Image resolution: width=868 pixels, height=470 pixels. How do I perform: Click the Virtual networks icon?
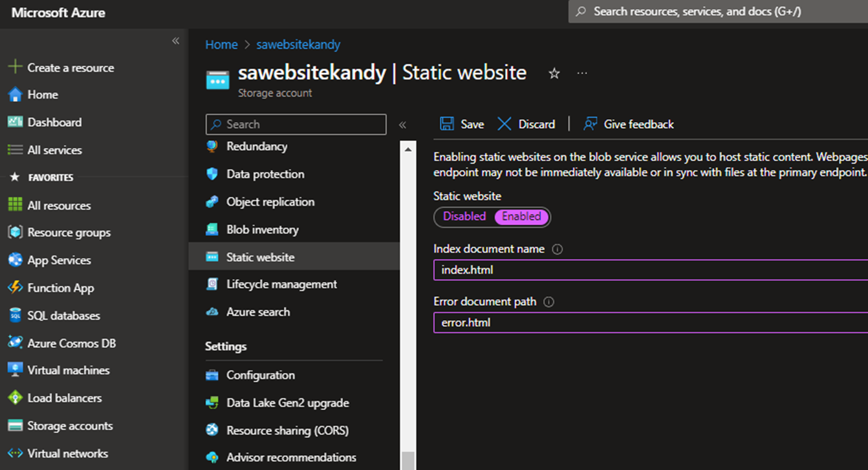point(15,453)
